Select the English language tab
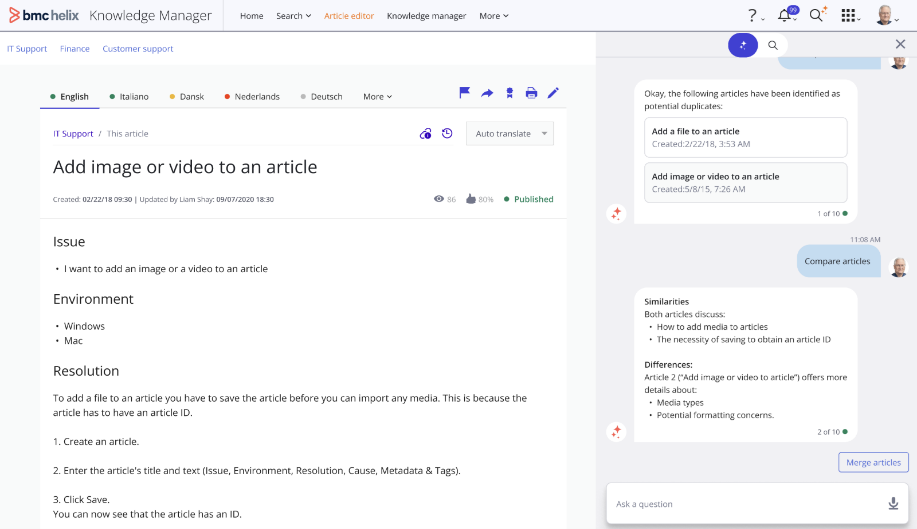This screenshot has width=917, height=529. click(70, 96)
